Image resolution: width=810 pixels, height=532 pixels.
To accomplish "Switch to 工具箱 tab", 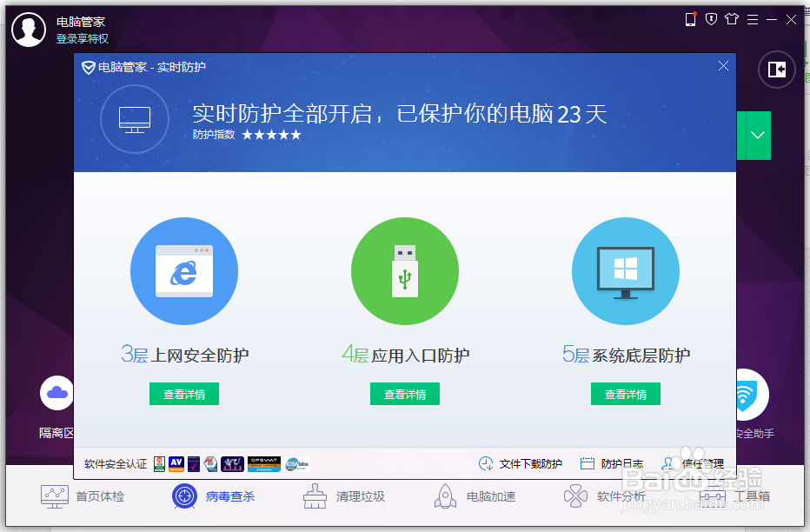I will click(734, 496).
